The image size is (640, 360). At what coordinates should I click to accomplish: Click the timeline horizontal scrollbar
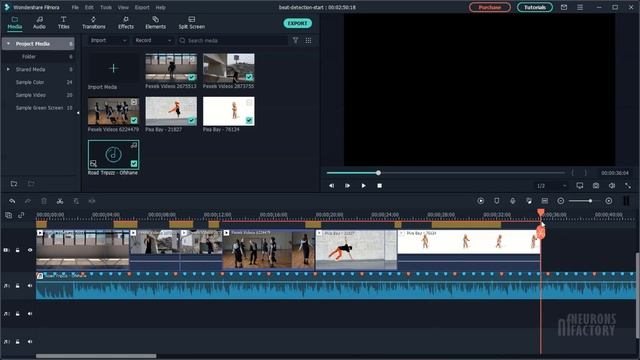(96, 356)
